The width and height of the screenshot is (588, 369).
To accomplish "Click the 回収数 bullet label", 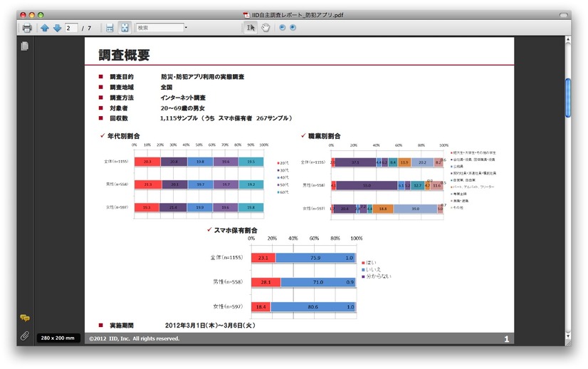I will (x=118, y=118).
